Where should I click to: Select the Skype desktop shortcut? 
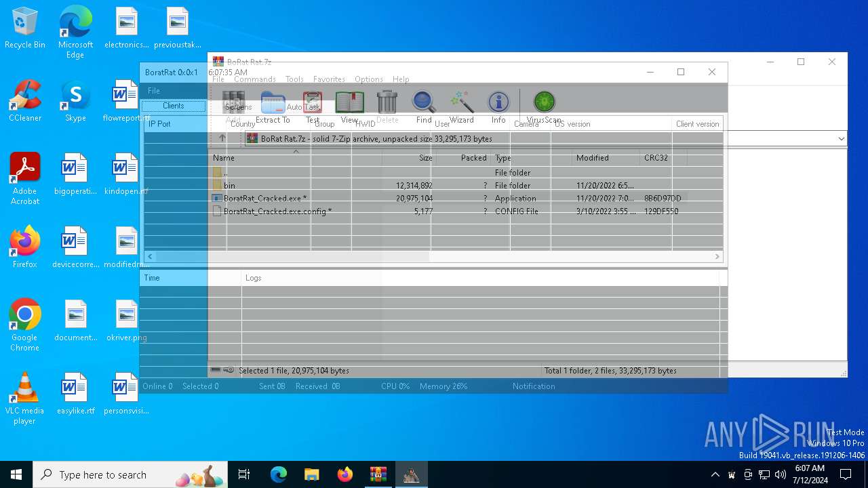75,102
